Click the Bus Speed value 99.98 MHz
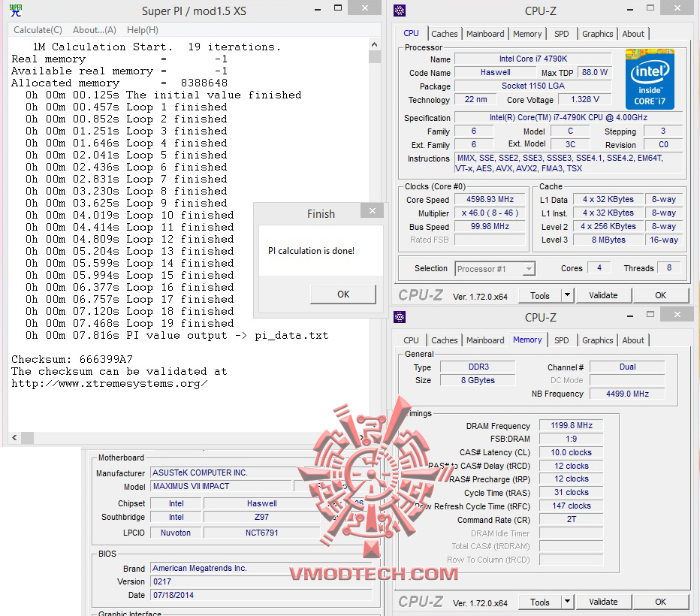Screen dimensions: 700x616 tap(490, 226)
